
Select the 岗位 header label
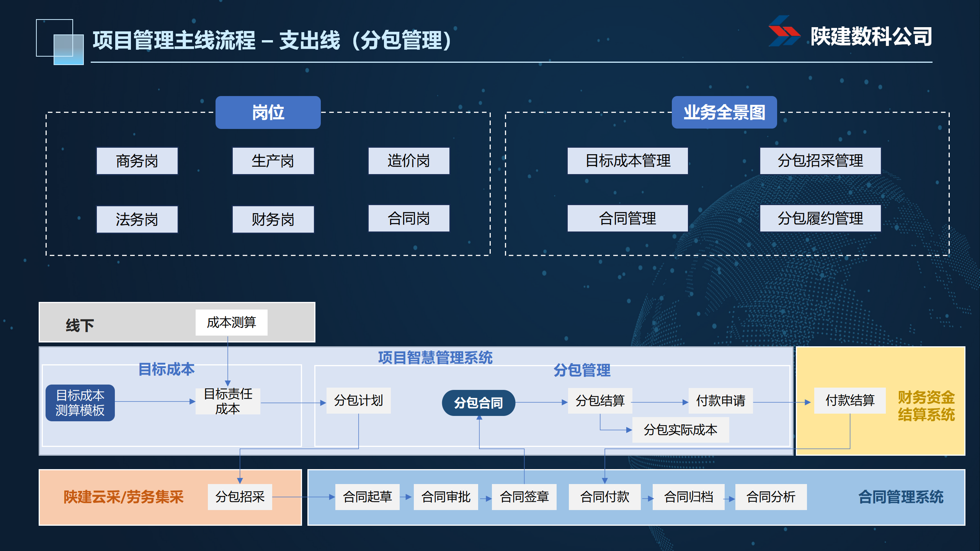click(x=268, y=112)
